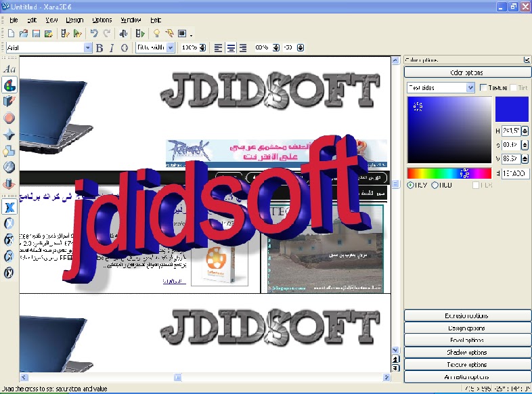
Task: Click the mirrored text icon right of Redo
Action: click(123, 33)
